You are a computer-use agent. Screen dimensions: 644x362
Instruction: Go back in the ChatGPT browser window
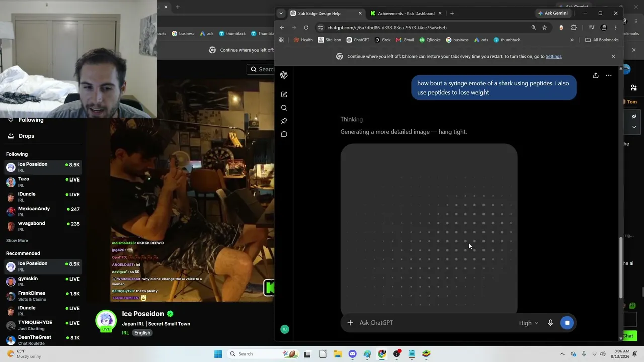(282, 28)
